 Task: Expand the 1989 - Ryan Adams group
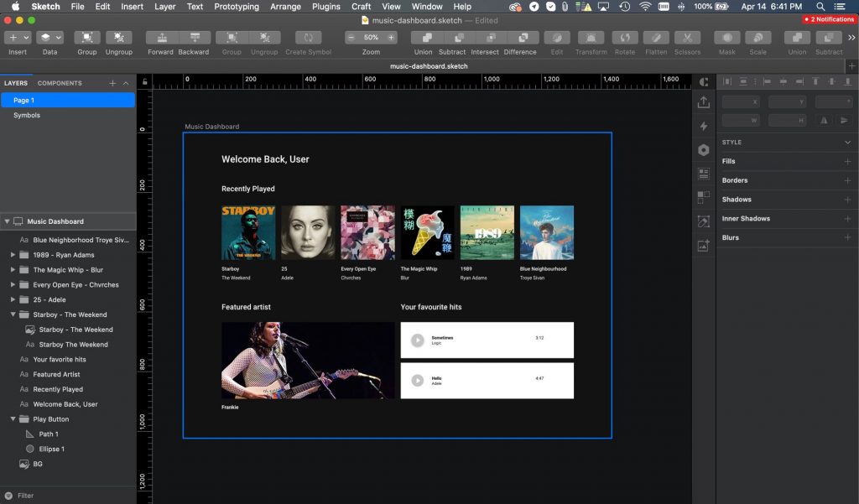coord(13,255)
